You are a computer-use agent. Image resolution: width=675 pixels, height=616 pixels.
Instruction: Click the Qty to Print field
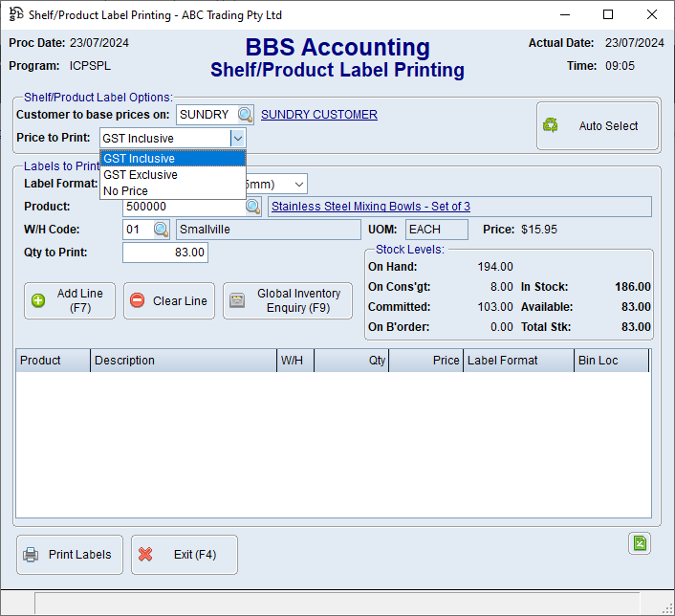click(165, 253)
